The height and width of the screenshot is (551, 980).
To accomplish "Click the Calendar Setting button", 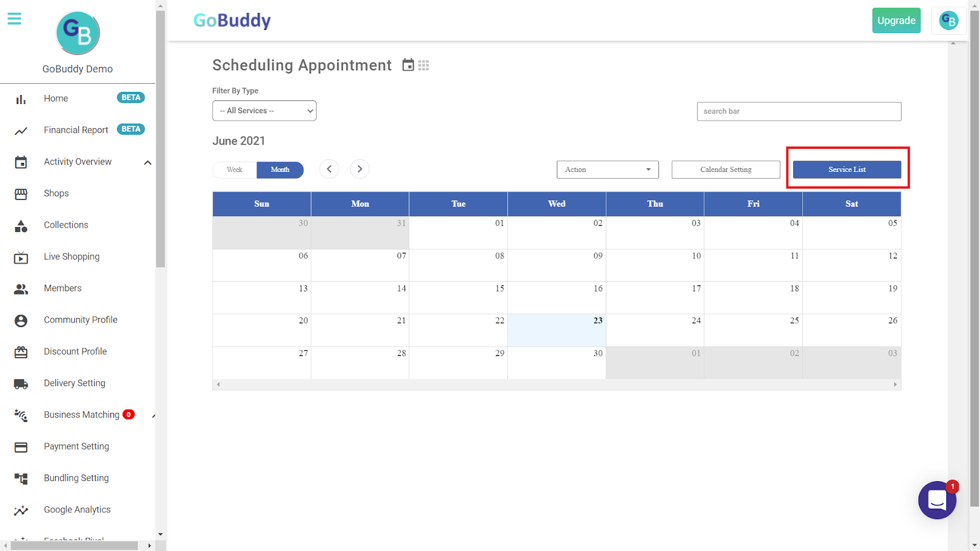I will click(726, 170).
